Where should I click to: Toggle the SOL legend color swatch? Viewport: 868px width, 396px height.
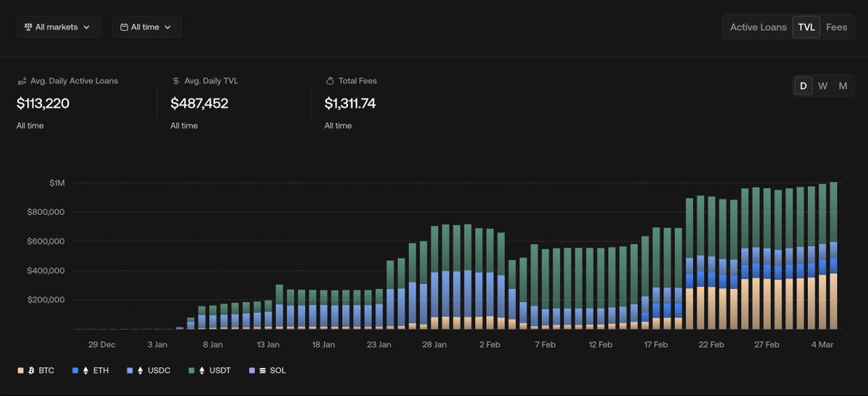coord(252,370)
